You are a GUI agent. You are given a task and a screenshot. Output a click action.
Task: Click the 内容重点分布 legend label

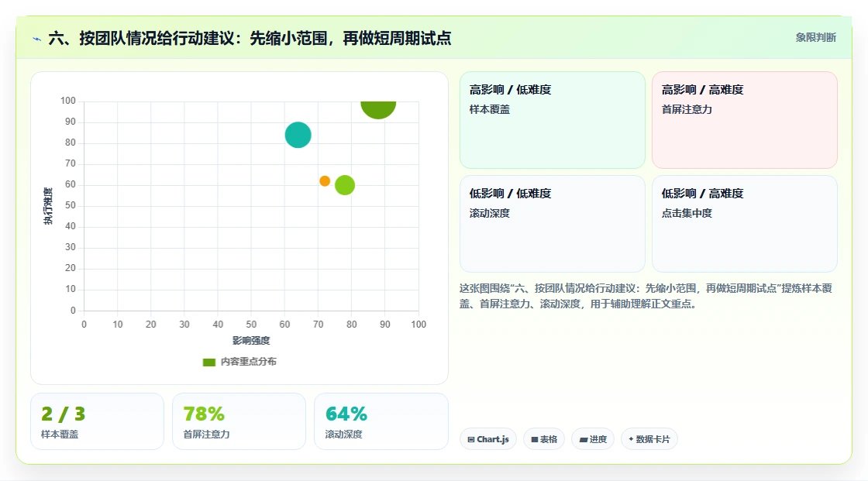[x=249, y=362]
